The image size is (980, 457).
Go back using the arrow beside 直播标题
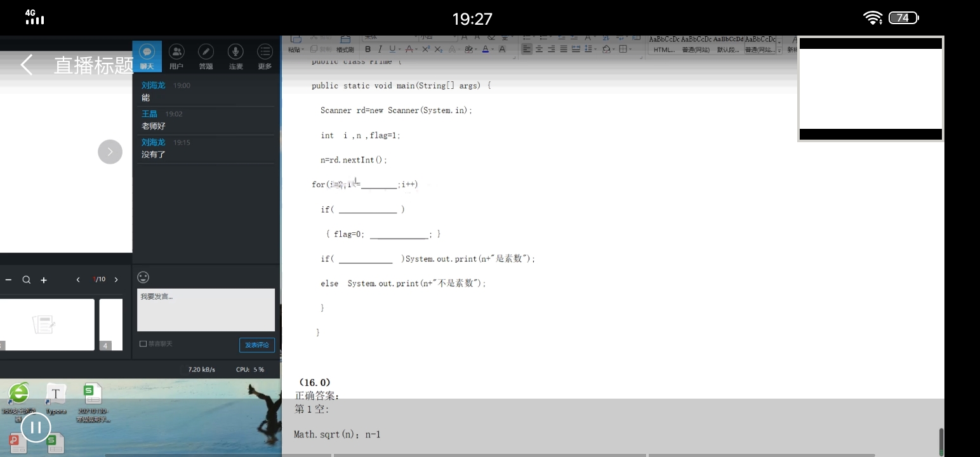[x=26, y=65]
